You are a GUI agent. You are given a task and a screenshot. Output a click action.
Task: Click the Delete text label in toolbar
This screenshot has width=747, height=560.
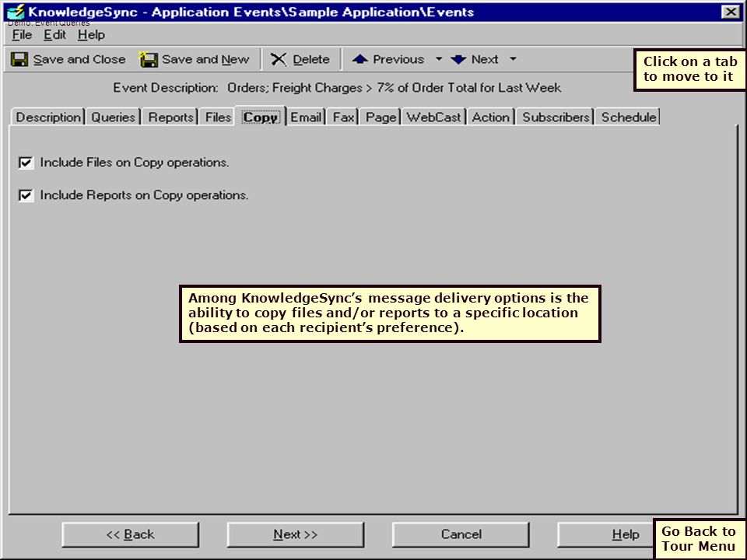pos(311,60)
